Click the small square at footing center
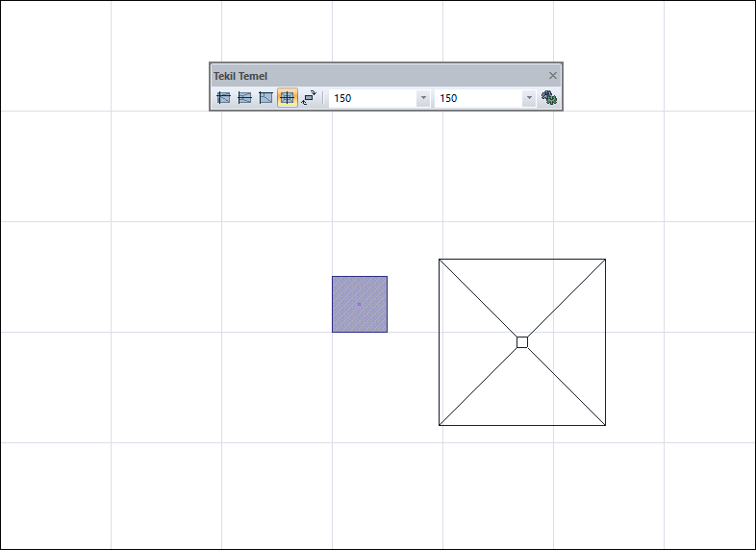Image resolution: width=756 pixels, height=550 pixels. [x=522, y=342]
